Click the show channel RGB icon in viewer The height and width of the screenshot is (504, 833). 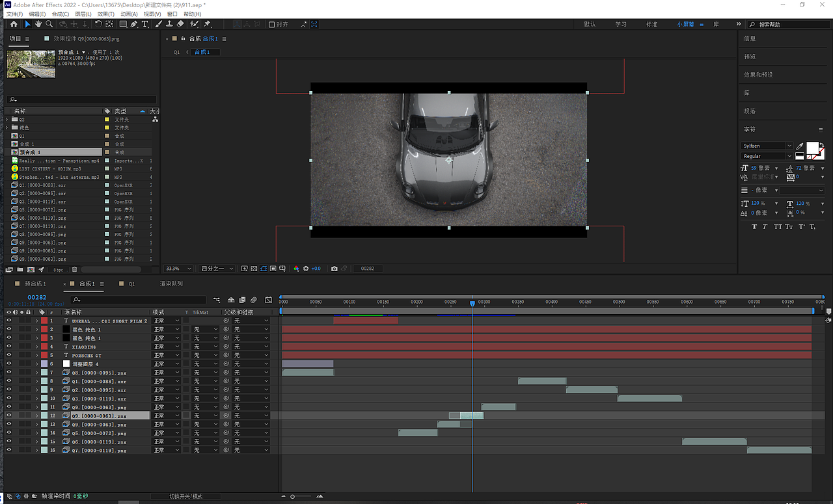pos(296,269)
